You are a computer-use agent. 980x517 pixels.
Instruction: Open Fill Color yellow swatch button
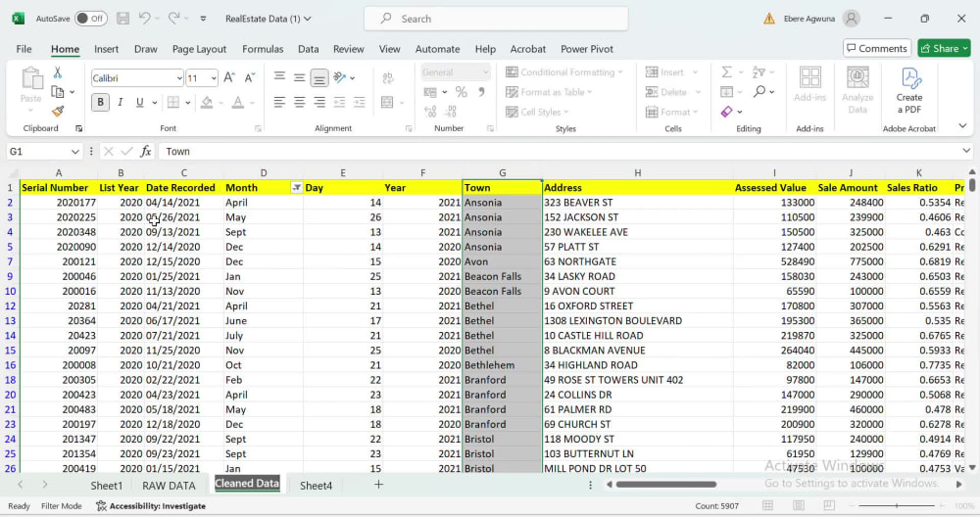pos(207,102)
